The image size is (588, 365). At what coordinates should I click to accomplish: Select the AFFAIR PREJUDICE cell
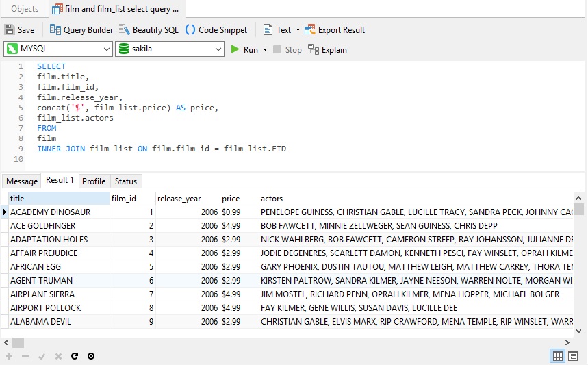click(x=59, y=253)
